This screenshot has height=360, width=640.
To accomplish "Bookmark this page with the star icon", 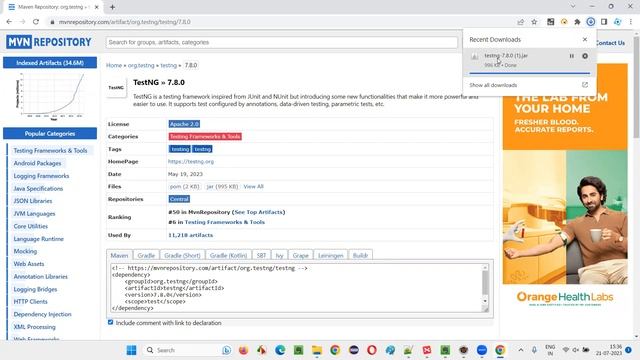I will (x=534, y=22).
